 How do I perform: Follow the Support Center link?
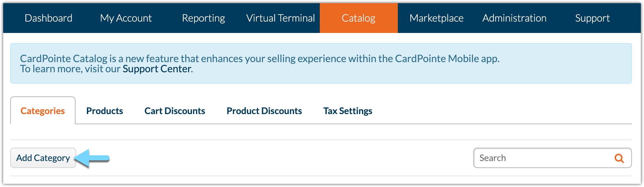click(x=157, y=69)
